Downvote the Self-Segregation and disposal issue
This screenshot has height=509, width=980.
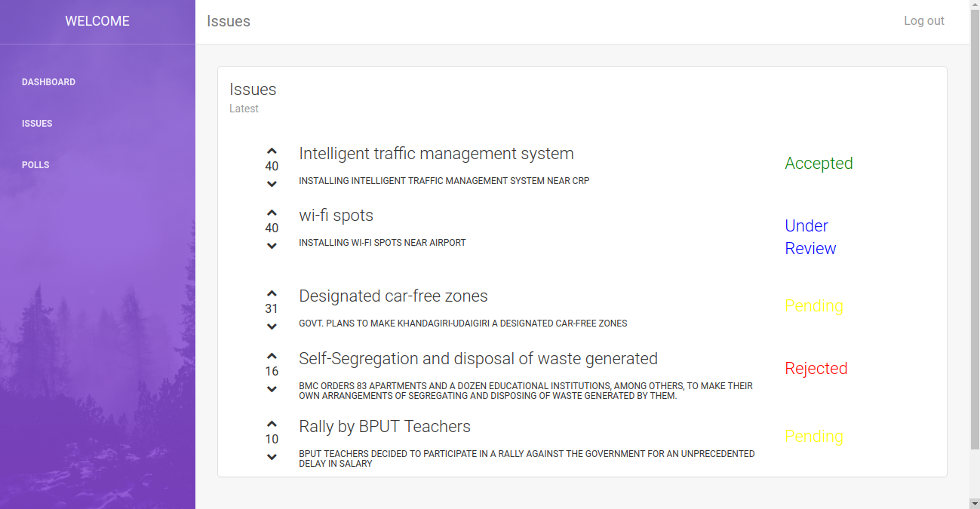[x=272, y=389]
